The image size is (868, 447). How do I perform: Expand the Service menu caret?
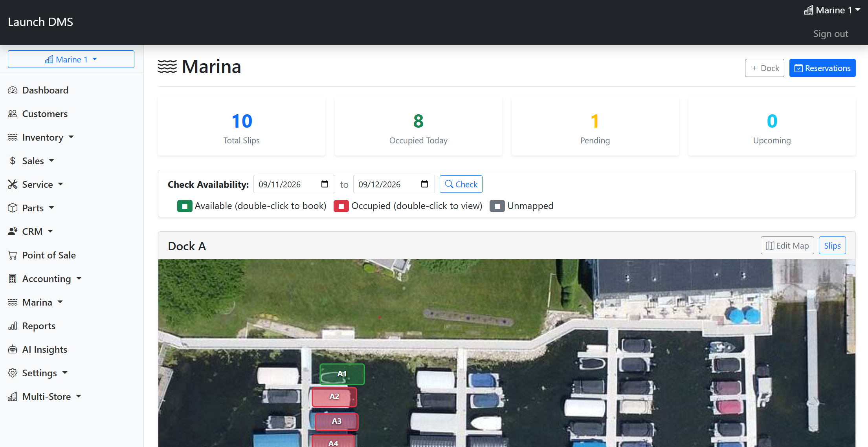[x=61, y=184]
